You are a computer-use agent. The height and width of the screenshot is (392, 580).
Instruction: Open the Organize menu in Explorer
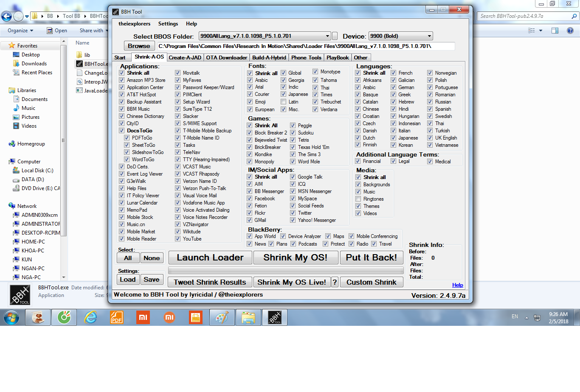[x=20, y=31]
